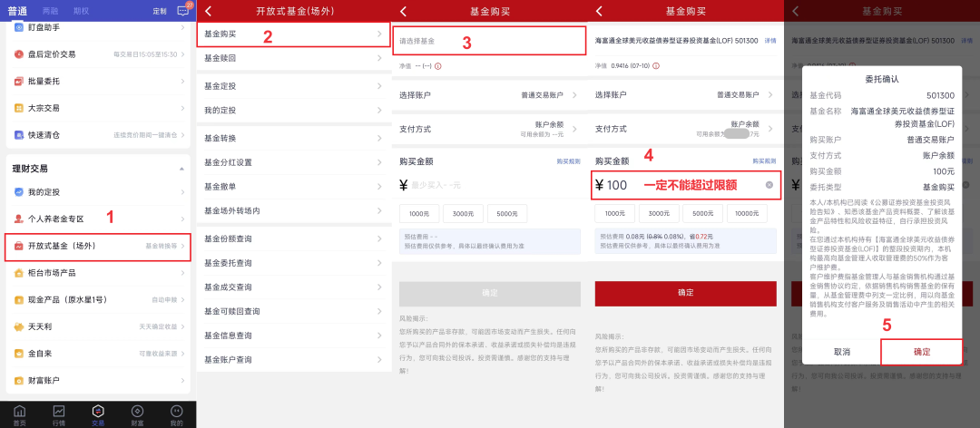This screenshot has width=980, height=428.
Task: Open 基金委托查询 row
Action: (294, 263)
